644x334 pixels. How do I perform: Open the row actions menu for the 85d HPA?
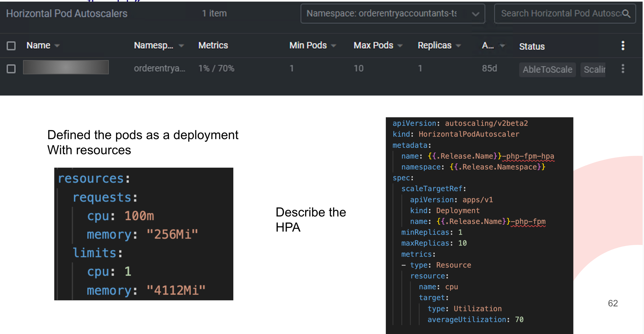(623, 69)
